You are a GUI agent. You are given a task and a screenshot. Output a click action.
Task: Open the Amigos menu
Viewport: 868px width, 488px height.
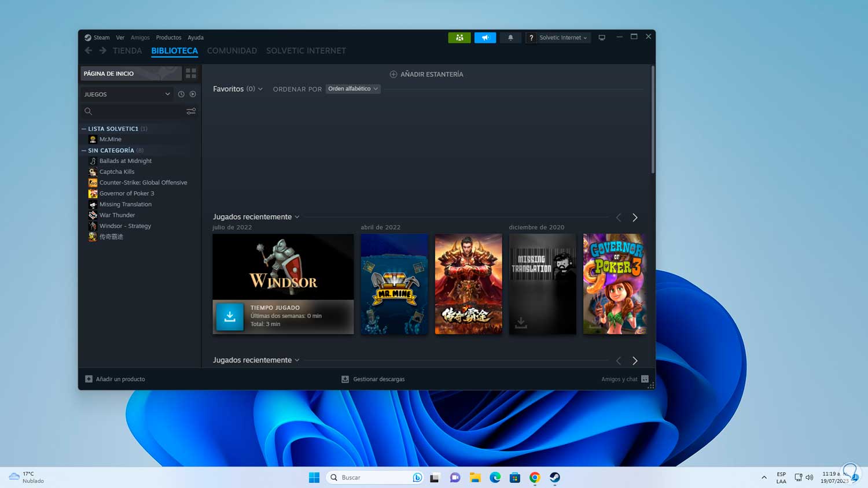[140, 38]
